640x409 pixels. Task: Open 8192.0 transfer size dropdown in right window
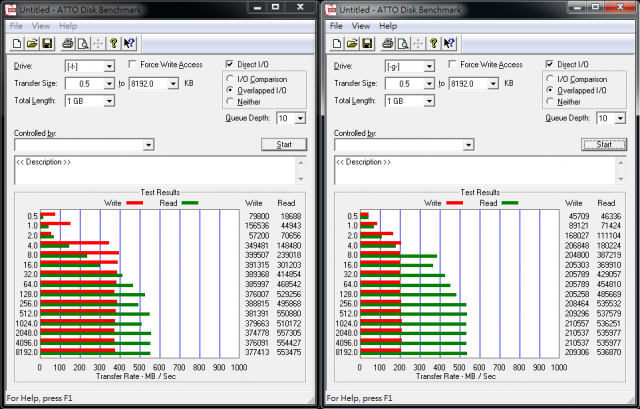click(493, 84)
